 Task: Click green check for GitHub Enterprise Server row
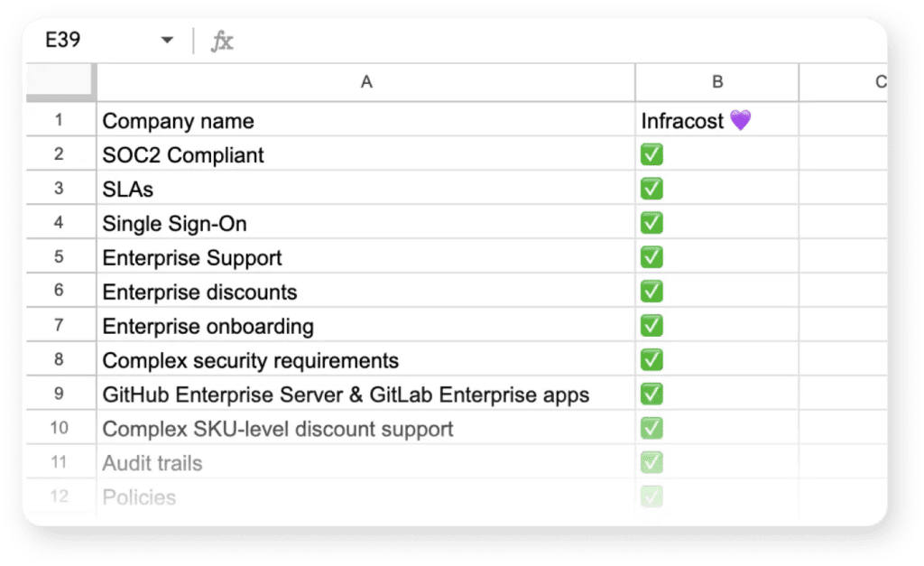[x=651, y=394]
